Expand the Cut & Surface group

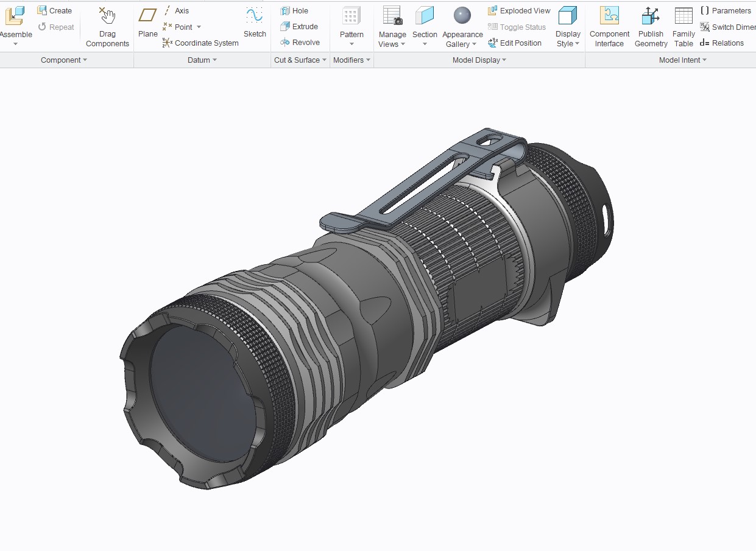click(x=300, y=60)
